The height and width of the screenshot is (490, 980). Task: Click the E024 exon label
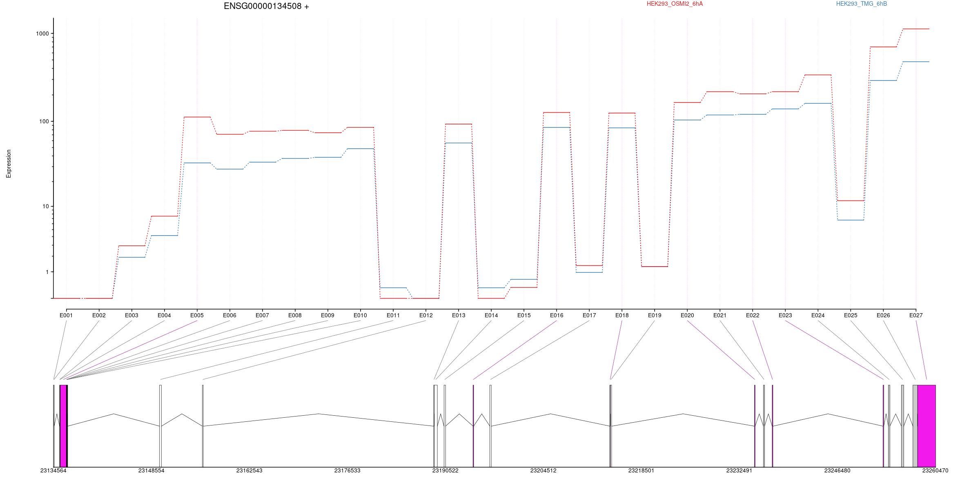pyautogui.click(x=818, y=315)
